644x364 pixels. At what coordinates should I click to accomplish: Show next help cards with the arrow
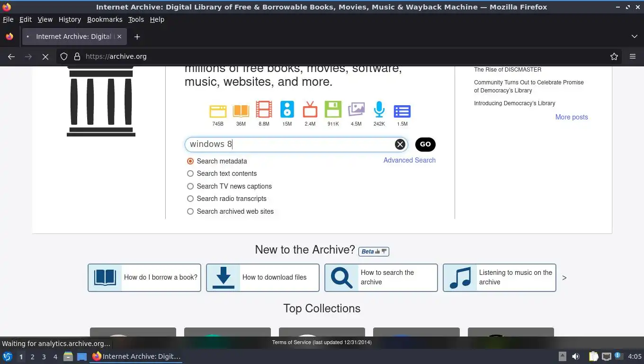564,278
